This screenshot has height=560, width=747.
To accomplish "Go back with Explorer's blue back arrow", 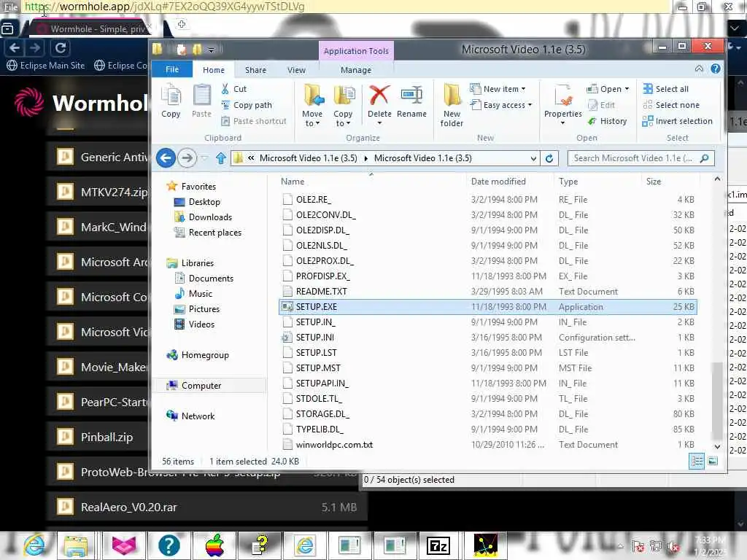I will [166, 158].
